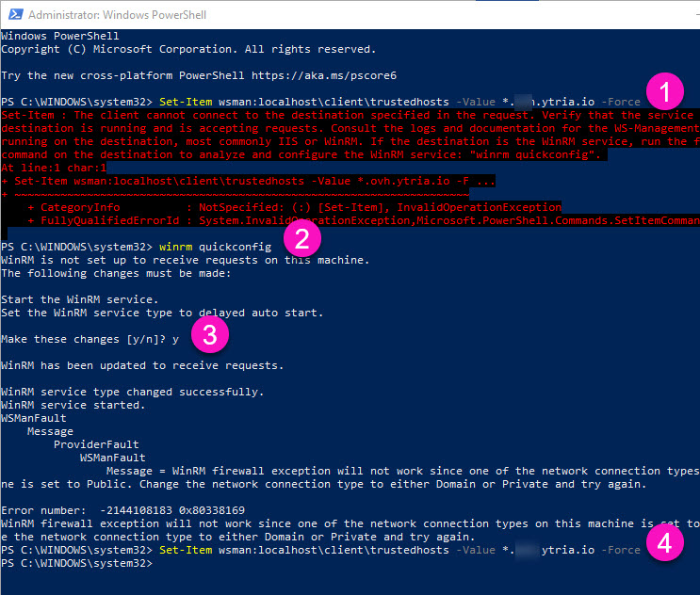Open the https://aka.ms/pscore6 link
Viewport: 700px width, 595px height.
pyautogui.click(x=334, y=75)
